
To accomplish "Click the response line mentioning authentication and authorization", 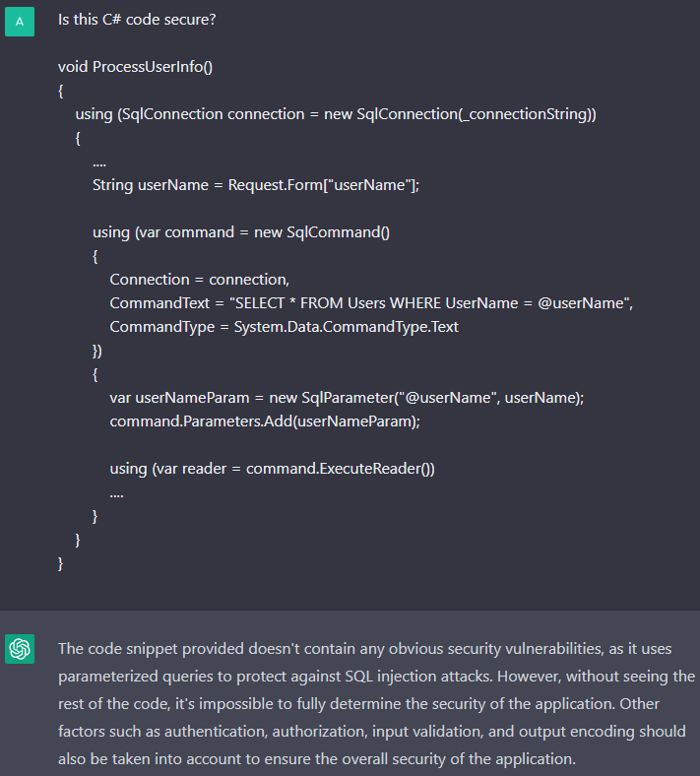I will click(376, 734).
